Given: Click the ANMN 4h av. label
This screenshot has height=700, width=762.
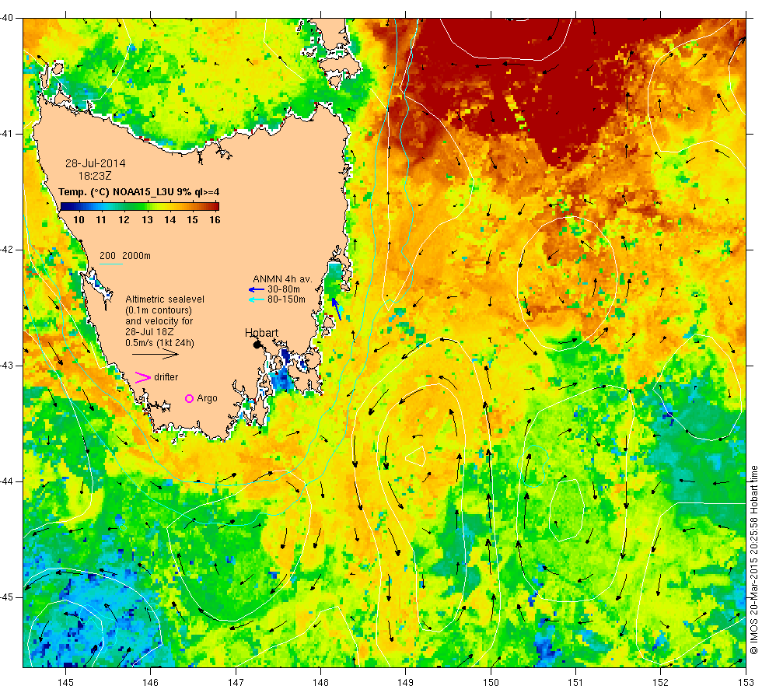Looking at the screenshot, I should (282, 279).
